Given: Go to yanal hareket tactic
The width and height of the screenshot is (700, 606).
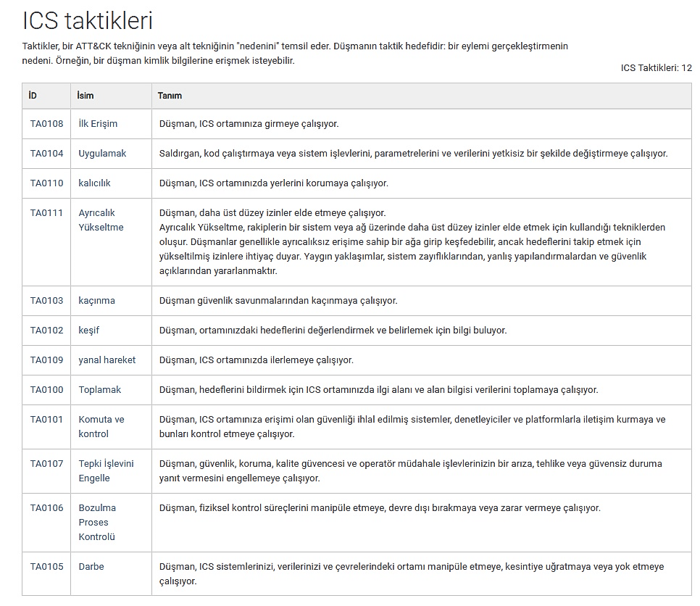Looking at the screenshot, I should [107, 360].
